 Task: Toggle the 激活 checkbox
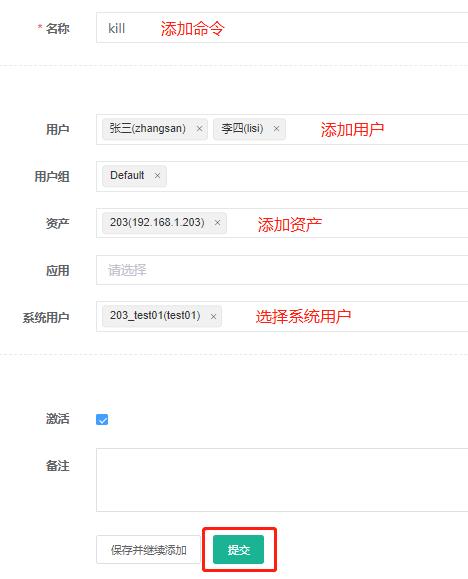tap(102, 419)
